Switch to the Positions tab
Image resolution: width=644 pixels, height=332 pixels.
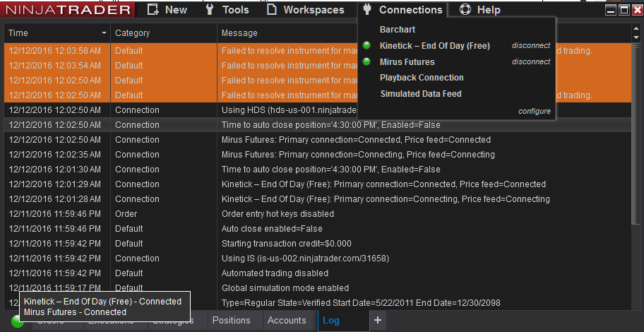[x=232, y=321]
